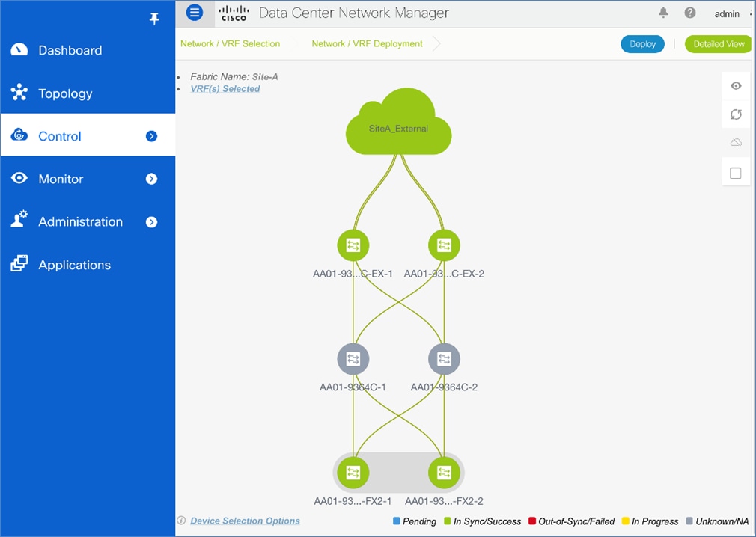
Task: Open the Administration menu item
Action: pos(88,221)
